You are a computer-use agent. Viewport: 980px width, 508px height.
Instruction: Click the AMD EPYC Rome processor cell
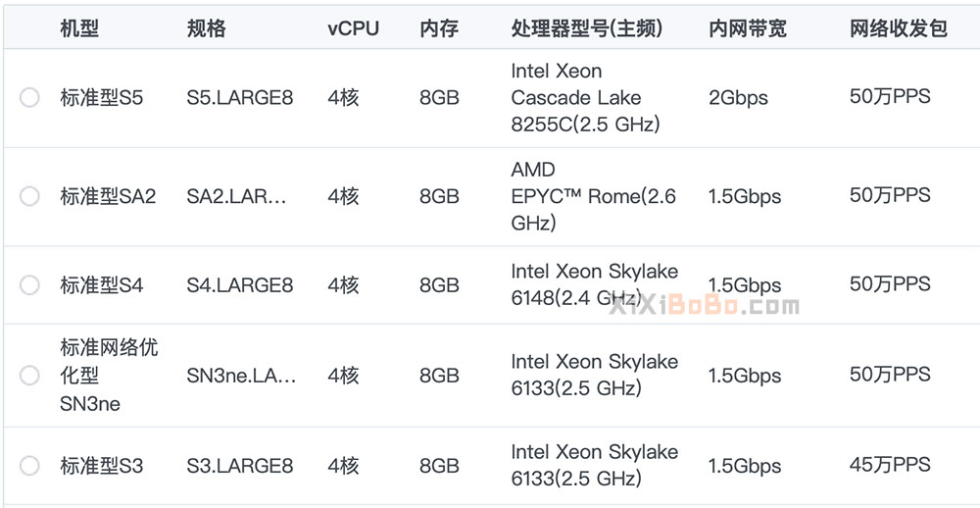pyautogui.click(x=593, y=196)
